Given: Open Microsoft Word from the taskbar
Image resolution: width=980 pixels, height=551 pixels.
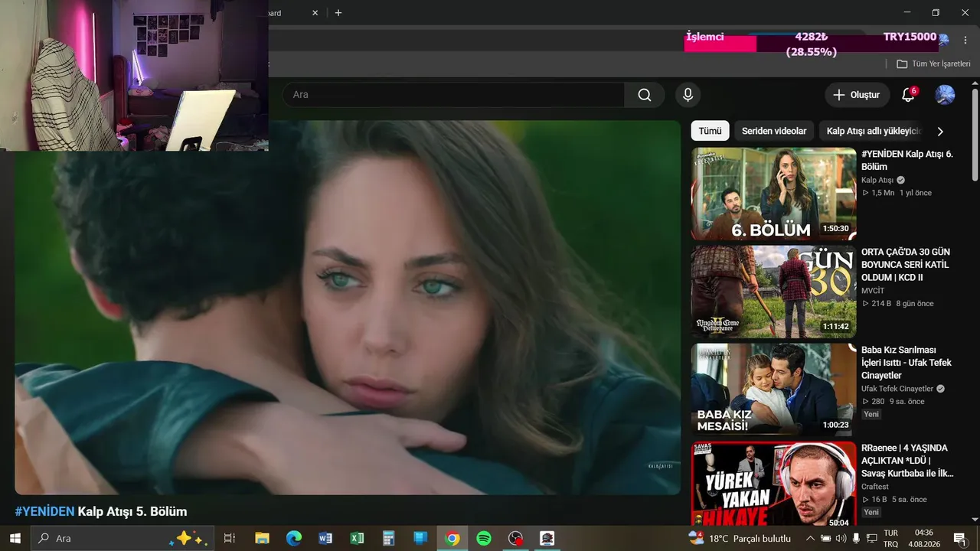Looking at the screenshot, I should (325, 538).
